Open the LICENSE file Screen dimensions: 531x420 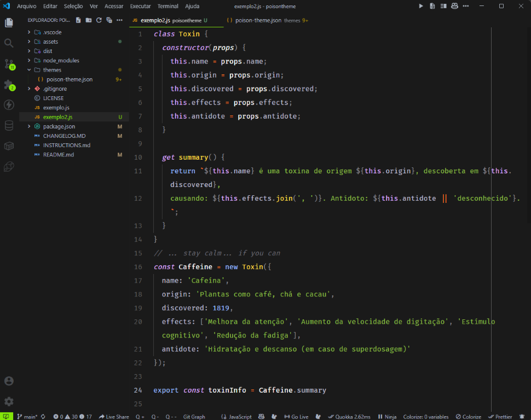tap(53, 98)
